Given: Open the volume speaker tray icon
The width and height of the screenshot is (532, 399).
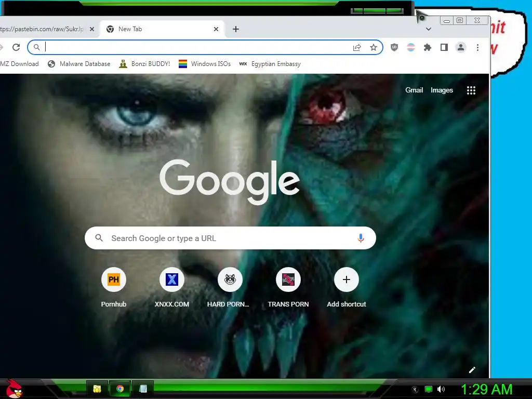Looking at the screenshot, I should (441, 389).
